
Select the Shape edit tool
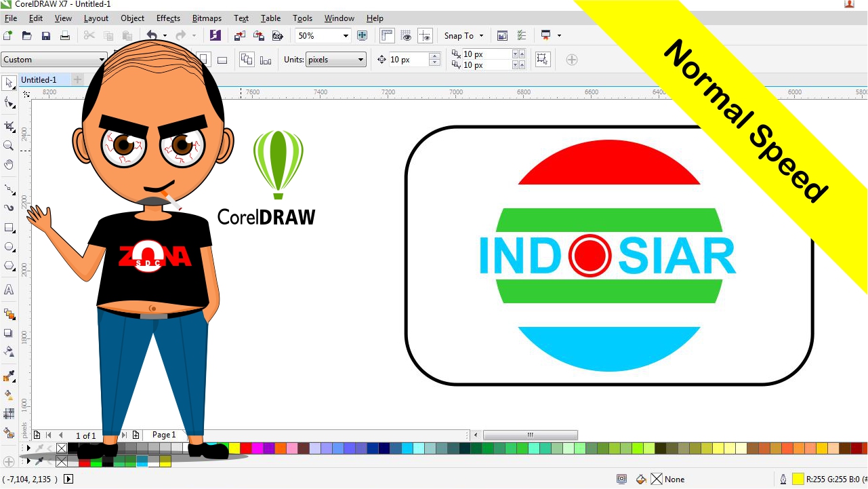(9, 103)
